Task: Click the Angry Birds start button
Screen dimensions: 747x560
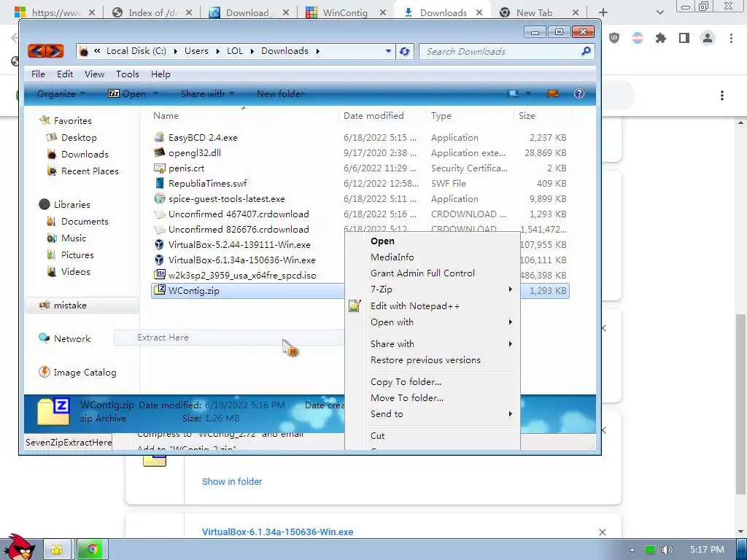Action: point(18,548)
